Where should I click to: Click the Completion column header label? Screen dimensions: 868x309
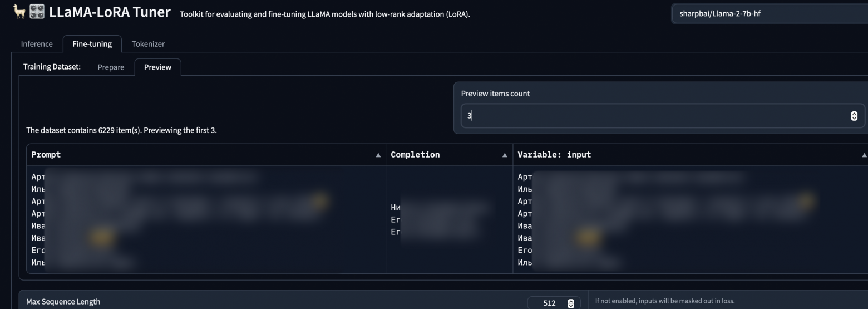(415, 155)
